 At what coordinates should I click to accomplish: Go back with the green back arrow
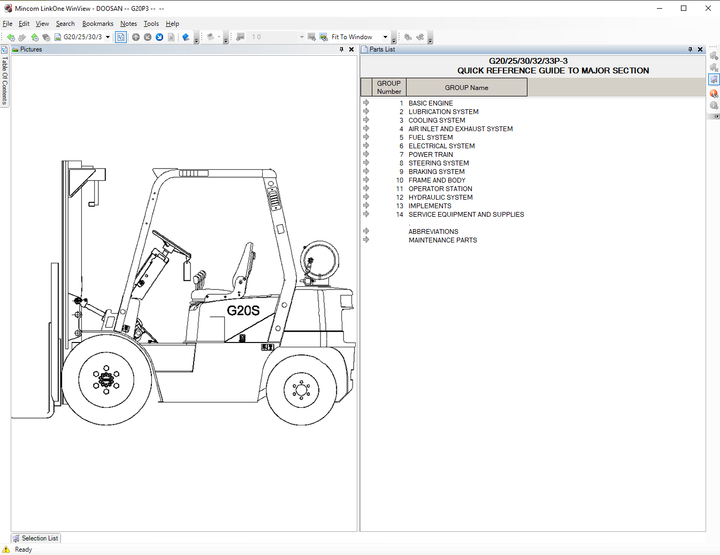11,37
